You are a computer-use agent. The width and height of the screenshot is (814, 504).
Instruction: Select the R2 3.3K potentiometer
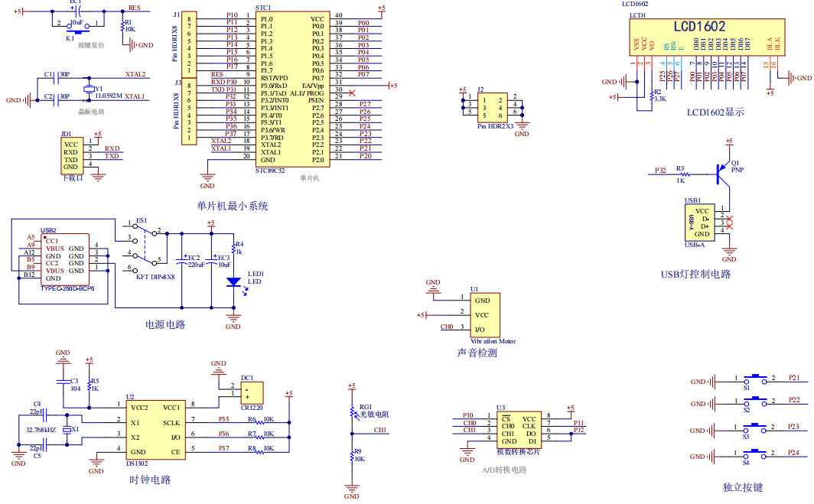tap(650, 94)
